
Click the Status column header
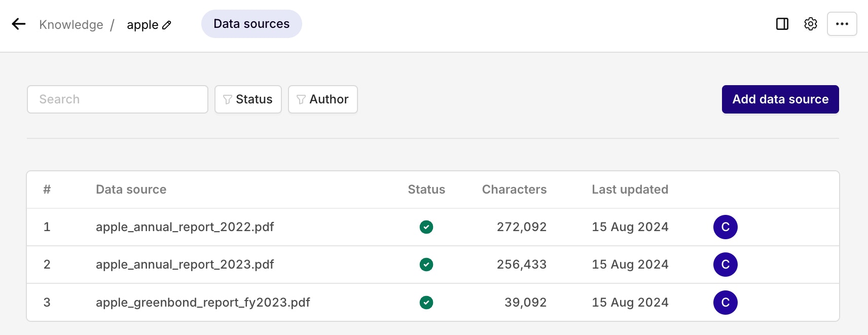pos(426,190)
